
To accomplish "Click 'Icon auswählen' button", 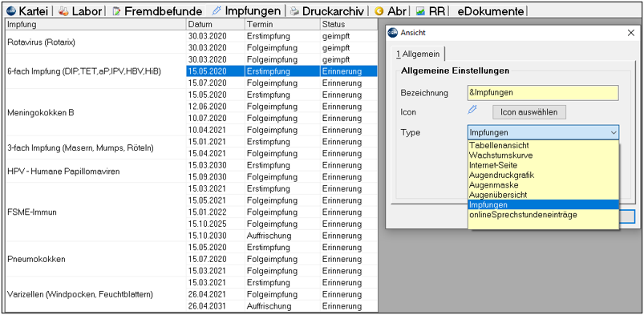I will point(529,112).
